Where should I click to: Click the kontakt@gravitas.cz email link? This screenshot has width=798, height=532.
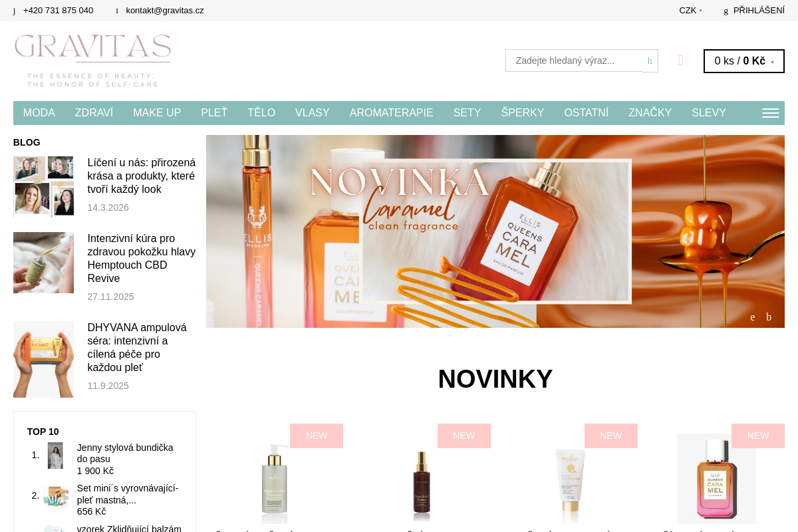pos(165,11)
